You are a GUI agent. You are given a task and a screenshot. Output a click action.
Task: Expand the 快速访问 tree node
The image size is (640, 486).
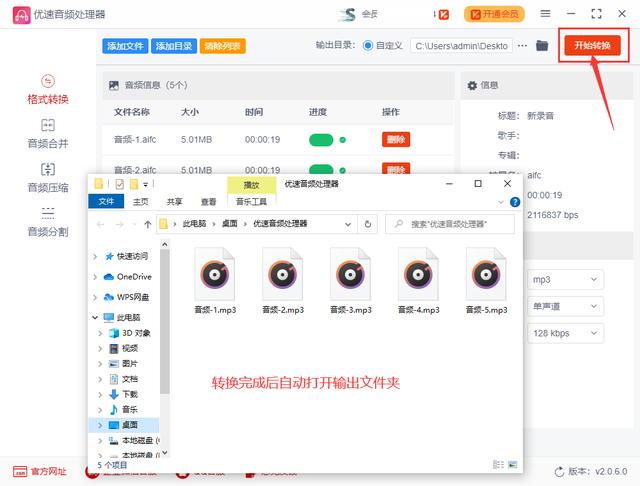pos(95,256)
